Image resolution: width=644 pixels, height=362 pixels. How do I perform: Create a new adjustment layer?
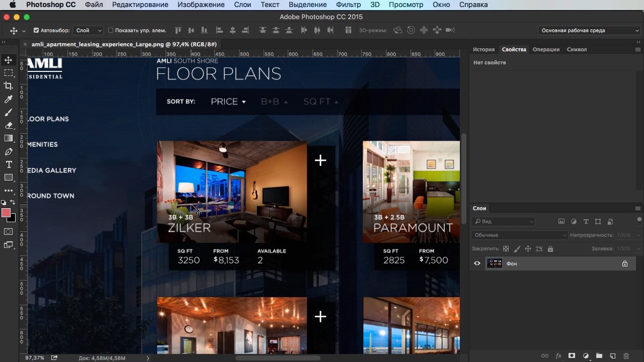(x=586, y=356)
